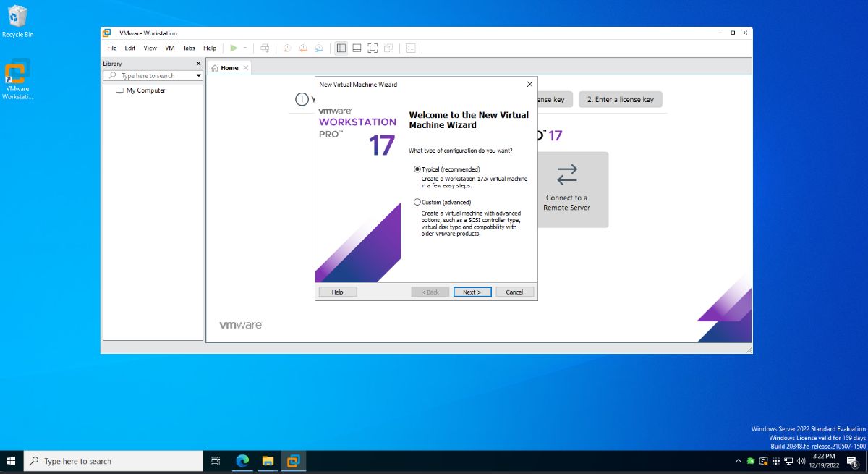The width and height of the screenshot is (868, 474).
Task: Click the Next button in the wizard
Action: pyautogui.click(x=472, y=292)
